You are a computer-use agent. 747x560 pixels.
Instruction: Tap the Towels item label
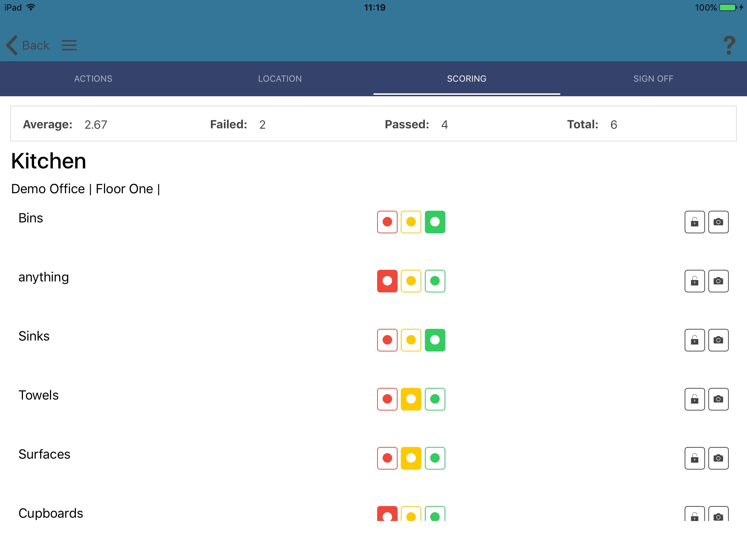click(x=38, y=395)
